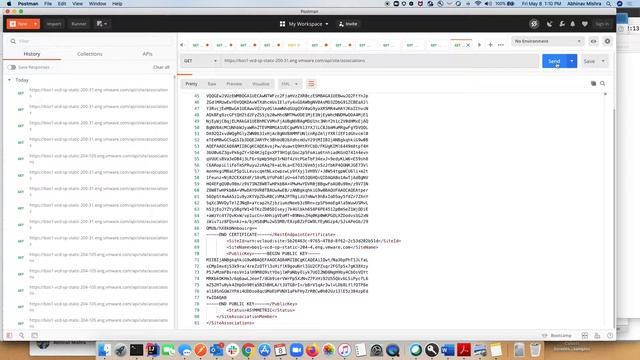
Task: Select the Preview response view
Action: pos(234,84)
